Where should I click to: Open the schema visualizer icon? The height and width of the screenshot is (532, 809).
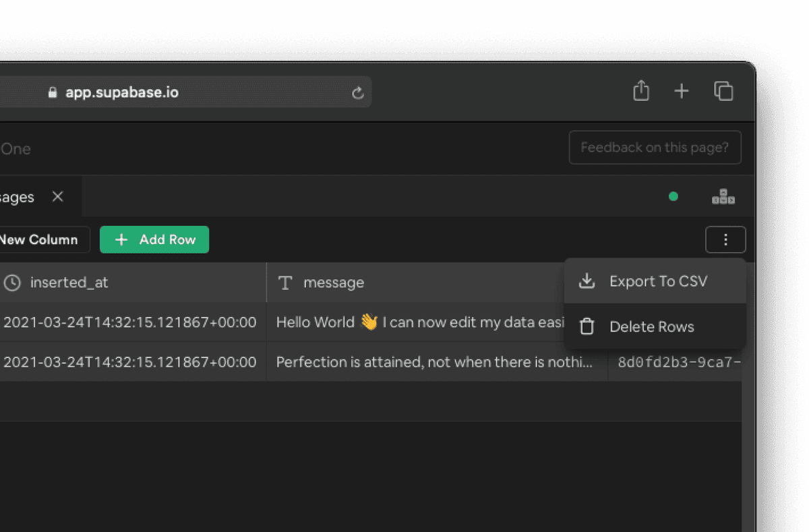[x=723, y=196]
